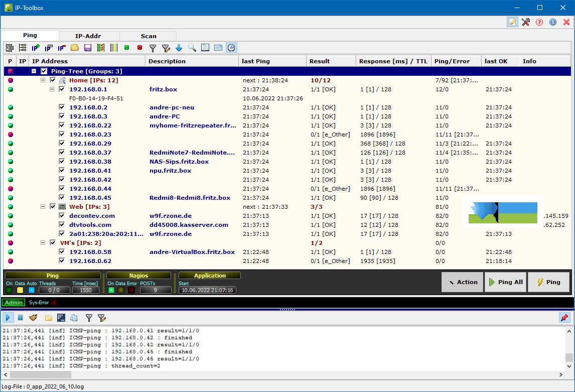This screenshot has height=392, width=575.
Task: Open settings with the wrench and screwdriver icon
Action: 526,22
